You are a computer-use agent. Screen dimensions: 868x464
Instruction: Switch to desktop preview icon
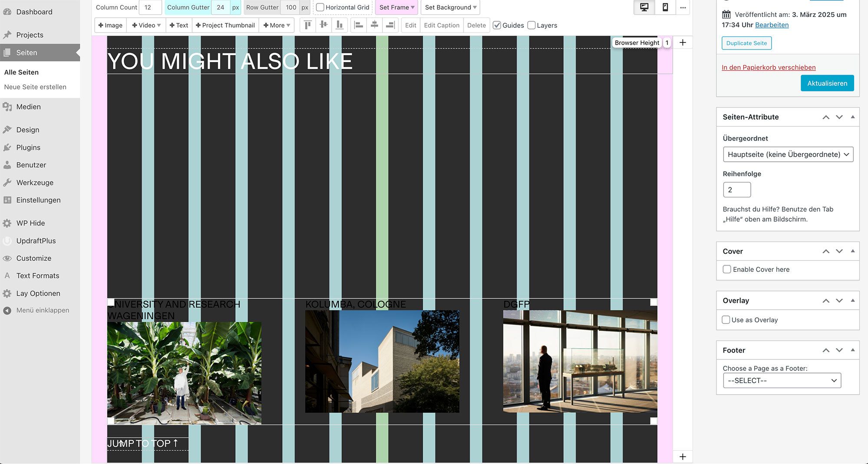644,7
